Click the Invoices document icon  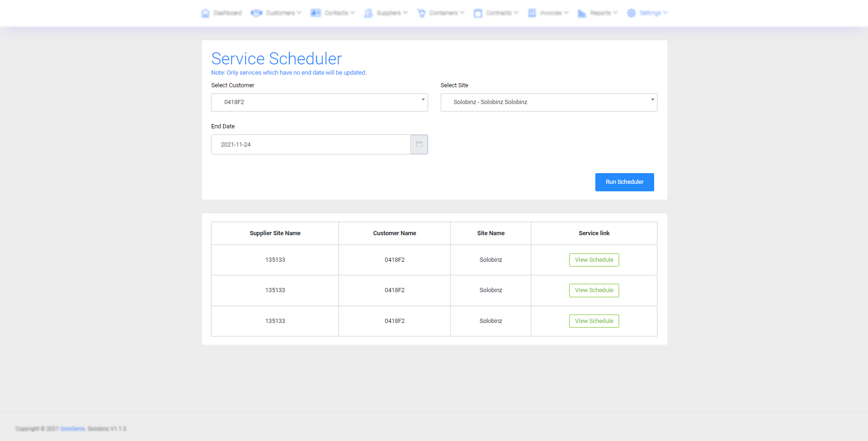532,13
